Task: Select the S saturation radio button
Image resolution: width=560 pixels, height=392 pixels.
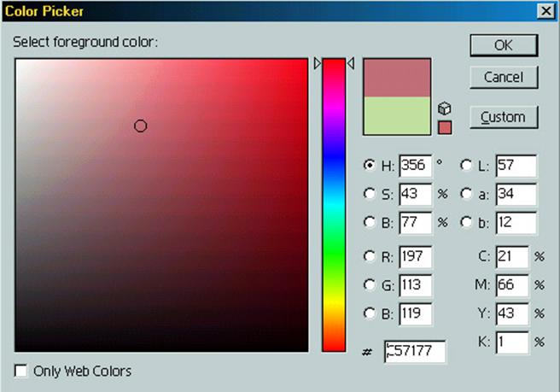Action: pos(370,194)
